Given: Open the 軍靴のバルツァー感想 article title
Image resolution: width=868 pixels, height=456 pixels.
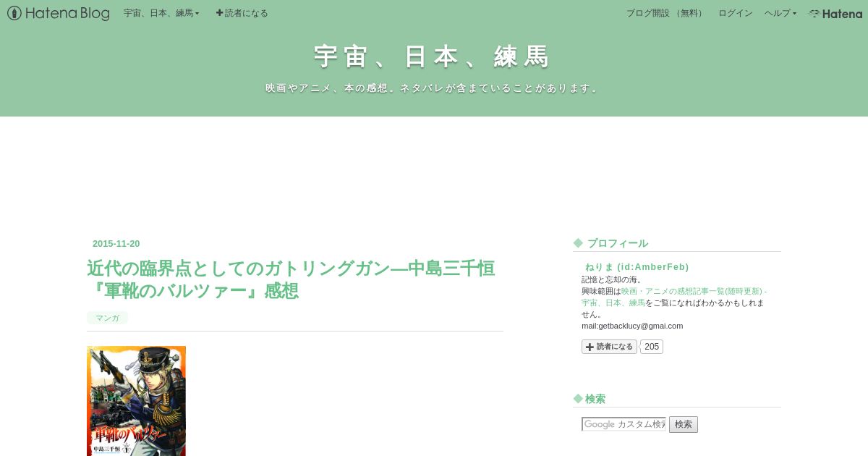Looking at the screenshot, I should click(291, 279).
